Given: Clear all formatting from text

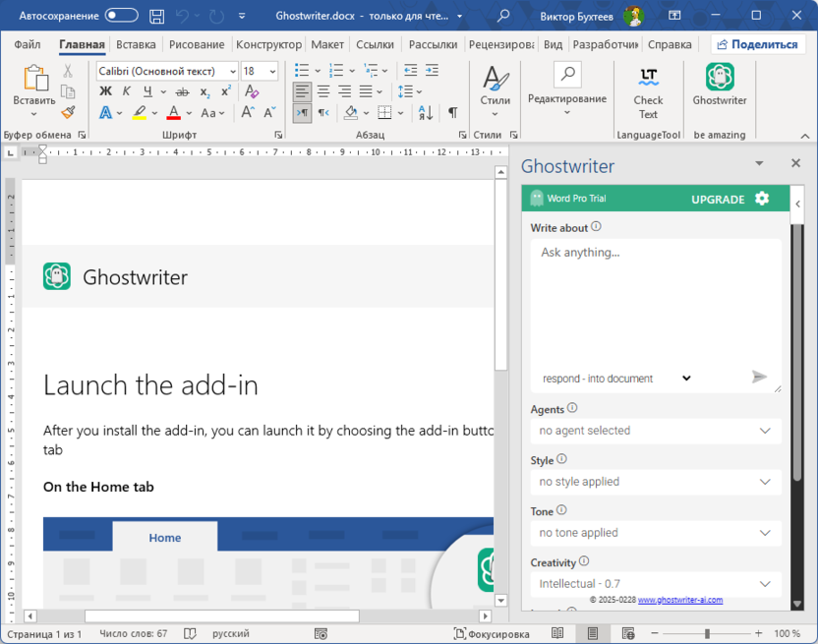Looking at the screenshot, I should 251,91.
